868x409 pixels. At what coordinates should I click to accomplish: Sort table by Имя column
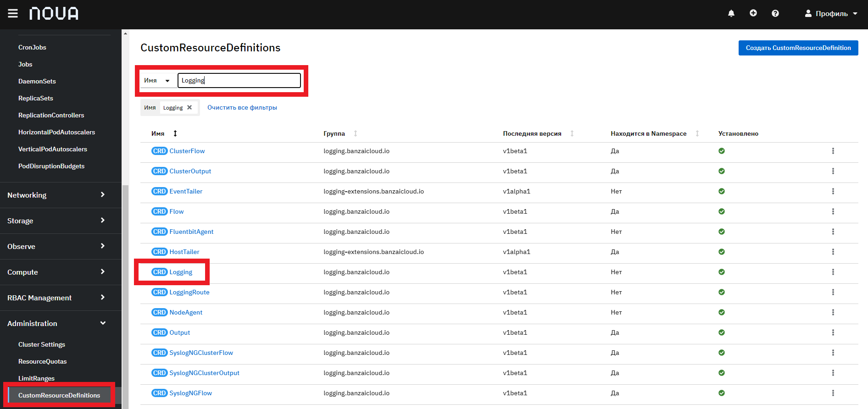164,133
